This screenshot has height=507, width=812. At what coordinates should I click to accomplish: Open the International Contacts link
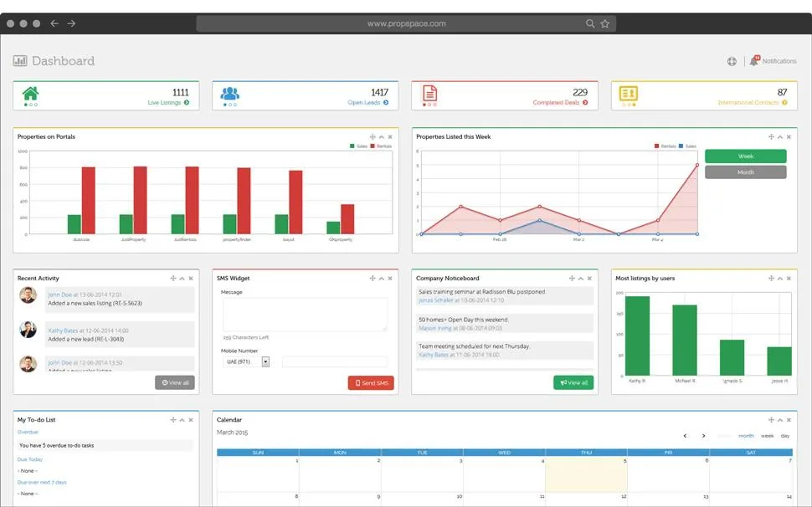(x=753, y=102)
